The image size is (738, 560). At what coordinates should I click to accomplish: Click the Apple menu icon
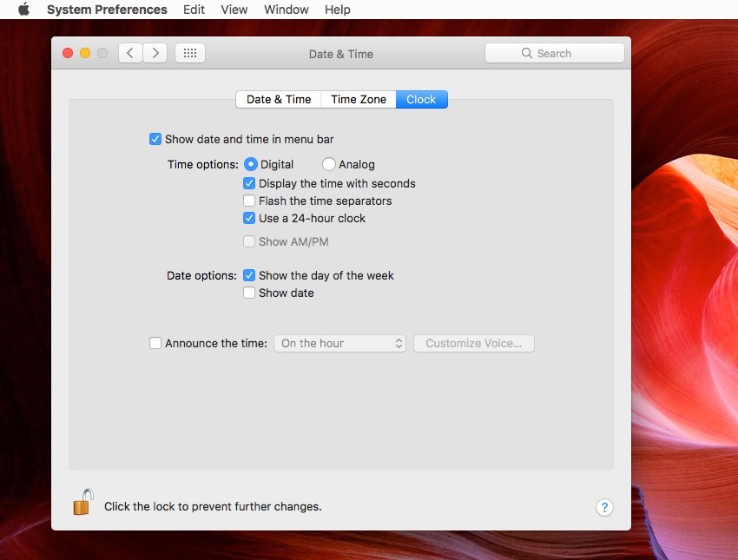point(23,10)
